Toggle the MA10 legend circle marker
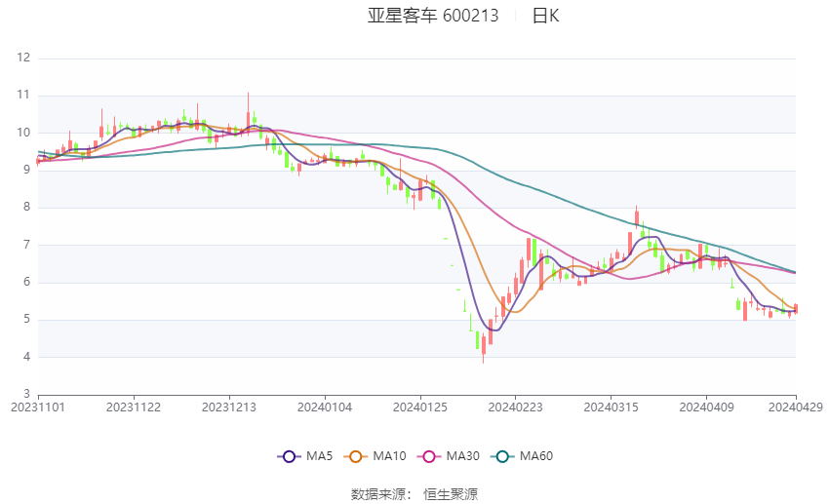Viewport: 829px width, 504px height. (x=356, y=456)
